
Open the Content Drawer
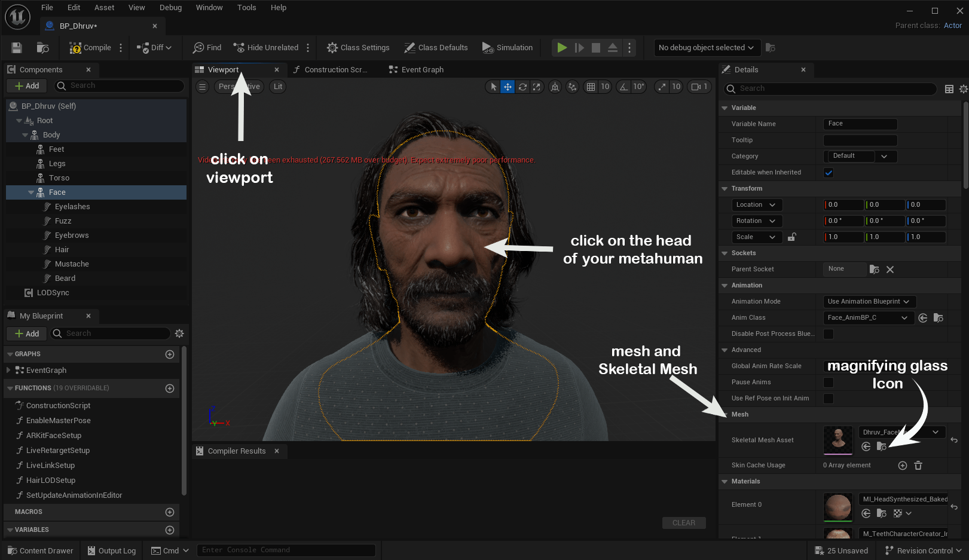coord(40,551)
